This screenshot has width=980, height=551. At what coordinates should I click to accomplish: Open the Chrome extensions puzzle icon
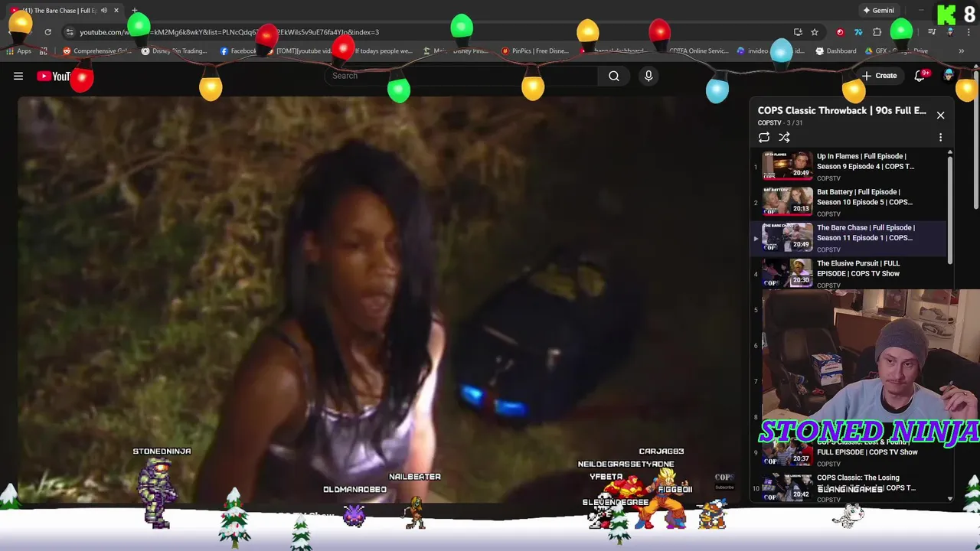click(x=877, y=32)
